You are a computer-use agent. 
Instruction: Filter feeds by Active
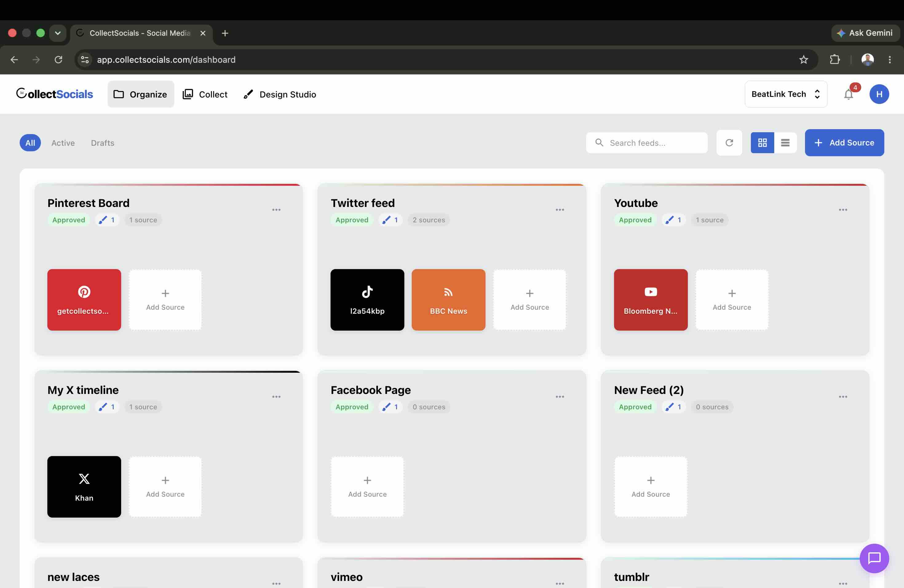63,143
